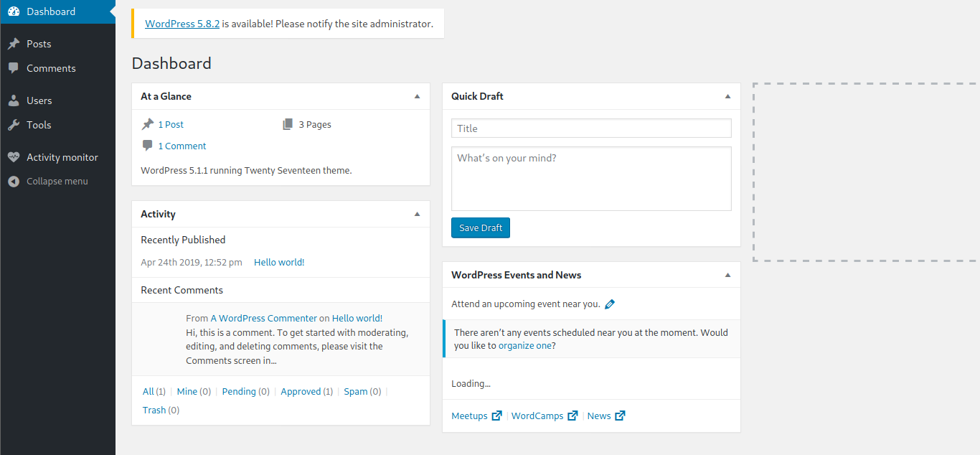980x455 pixels.
Task: Open the Meetups external link
Action: click(x=470, y=416)
